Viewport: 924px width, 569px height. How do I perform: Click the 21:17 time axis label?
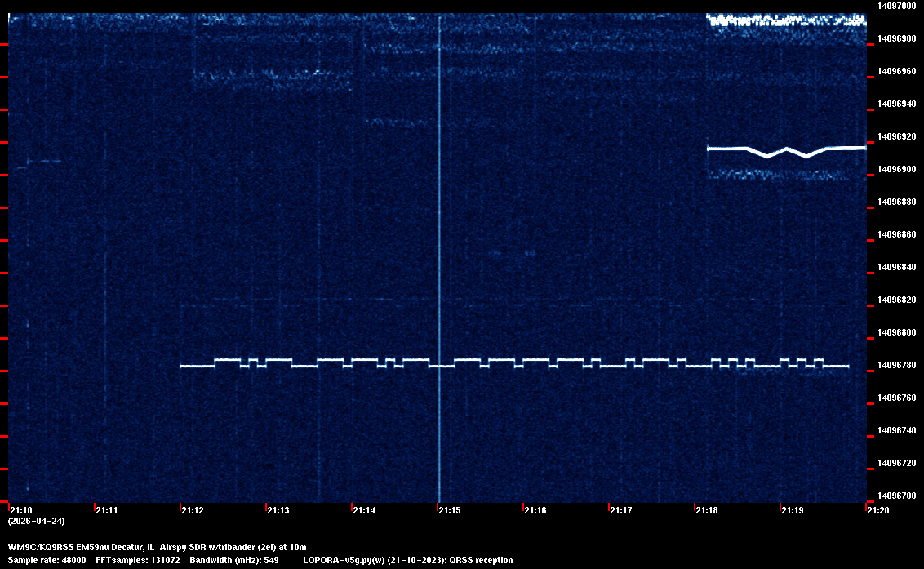[620, 510]
